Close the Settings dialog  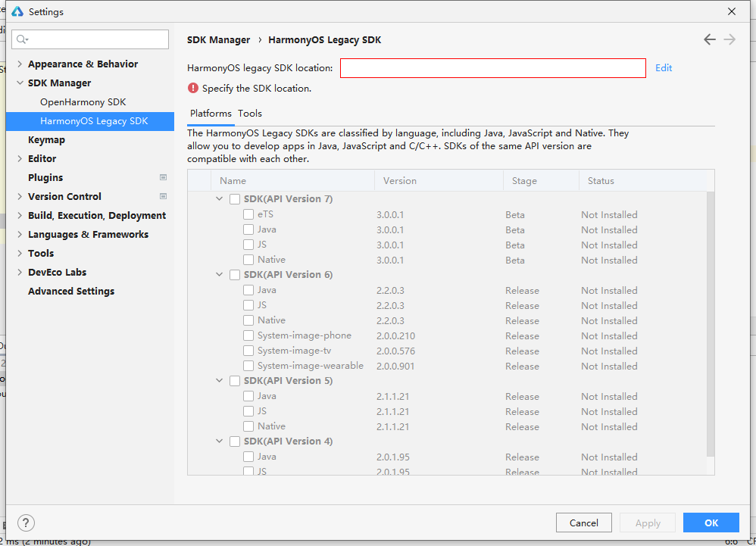[x=732, y=11]
